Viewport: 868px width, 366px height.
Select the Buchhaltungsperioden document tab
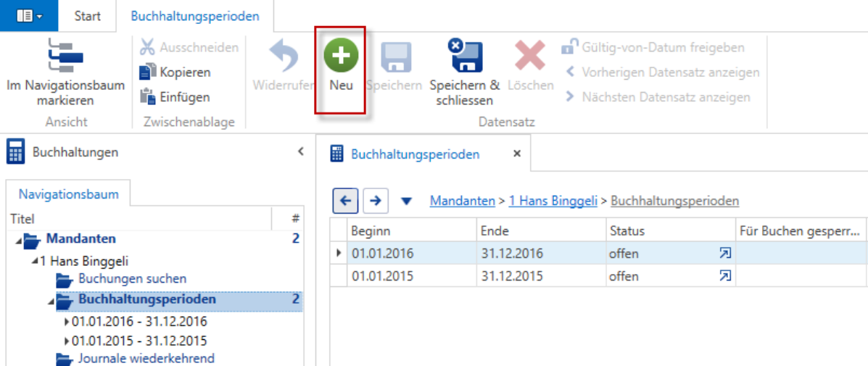[x=416, y=154]
